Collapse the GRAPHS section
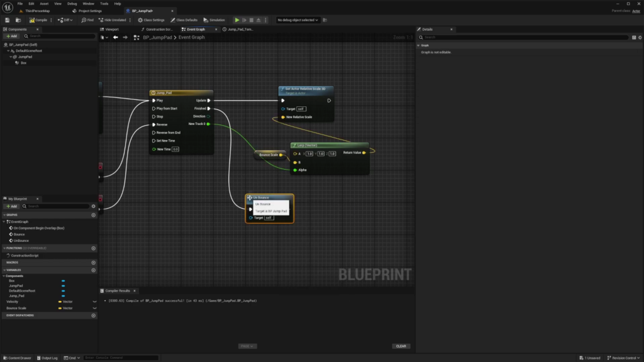This screenshot has height=362, width=644. coord(4,215)
